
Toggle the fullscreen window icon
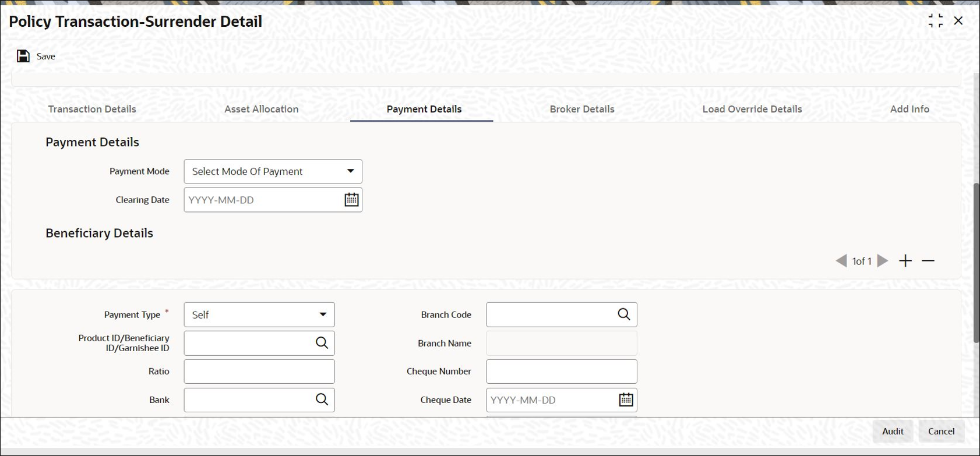[936, 21]
